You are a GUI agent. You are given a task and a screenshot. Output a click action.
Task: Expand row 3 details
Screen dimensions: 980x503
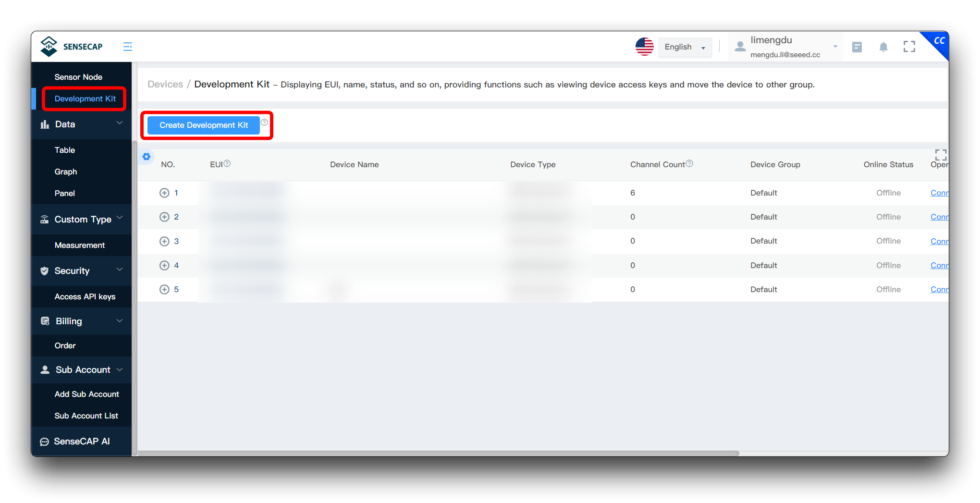pos(164,241)
